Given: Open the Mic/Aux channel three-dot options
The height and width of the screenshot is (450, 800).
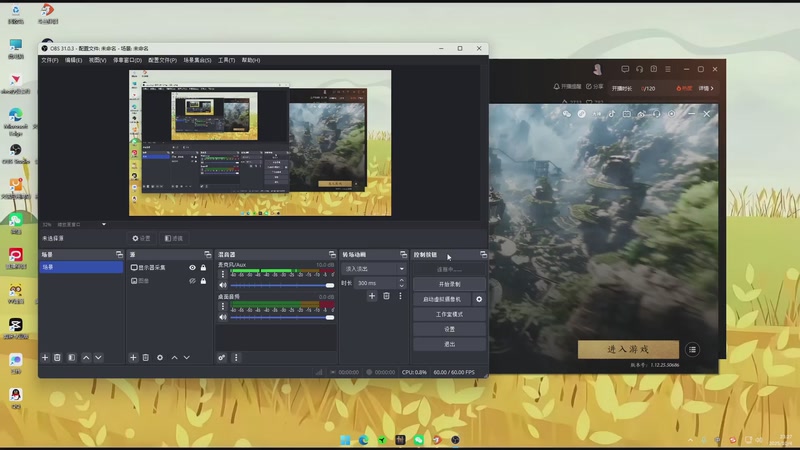Looking at the screenshot, I should point(222,274).
